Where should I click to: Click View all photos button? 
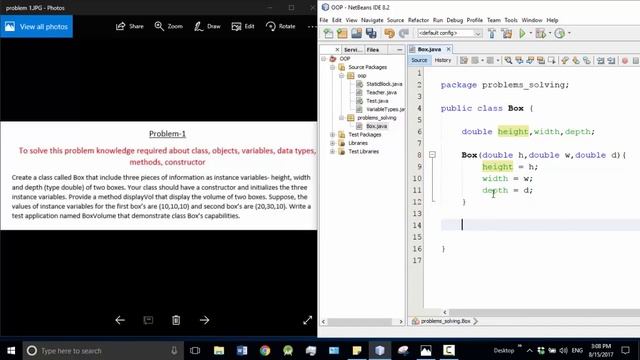(36, 27)
